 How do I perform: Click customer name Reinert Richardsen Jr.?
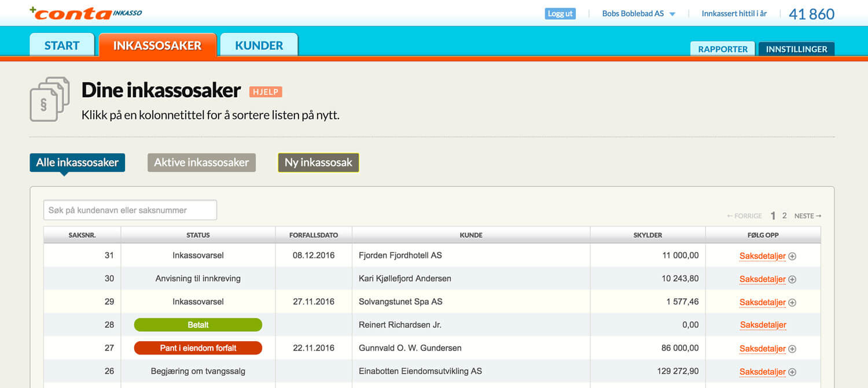tap(400, 324)
